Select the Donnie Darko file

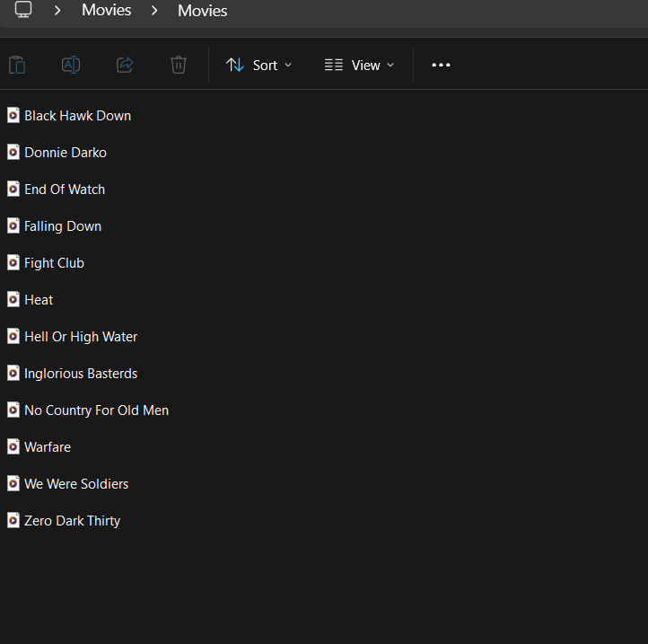pos(57,153)
